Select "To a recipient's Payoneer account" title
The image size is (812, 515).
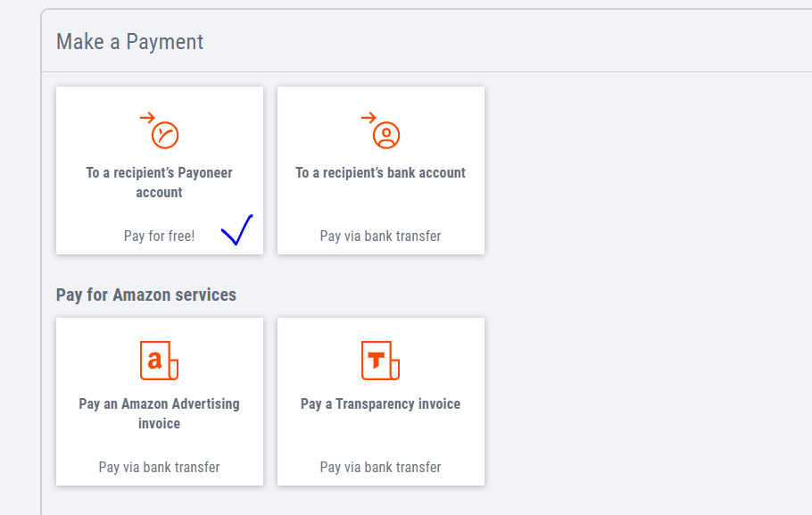click(159, 182)
